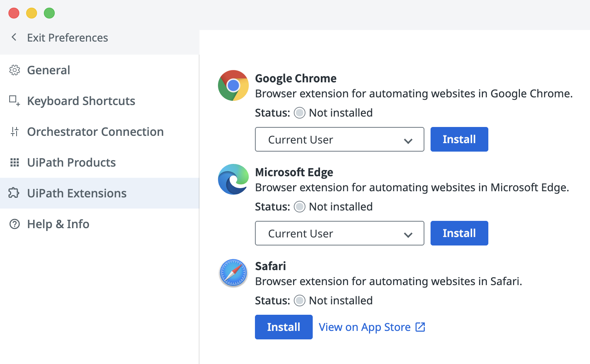
Task: Click the back chevron beside Exit Preferences
Action: point(14,37)
